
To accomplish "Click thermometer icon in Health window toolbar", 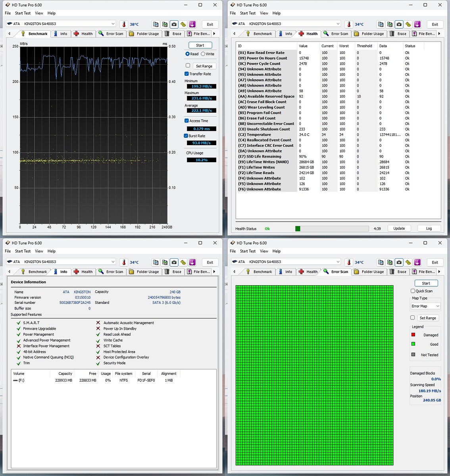I will pyautogui.click(x=349, y=24).
